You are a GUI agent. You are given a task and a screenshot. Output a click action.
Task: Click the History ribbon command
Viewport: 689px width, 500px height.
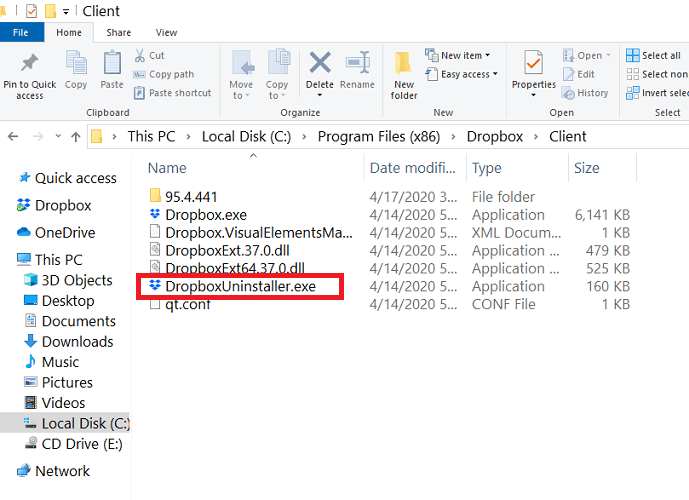[585, 93]
